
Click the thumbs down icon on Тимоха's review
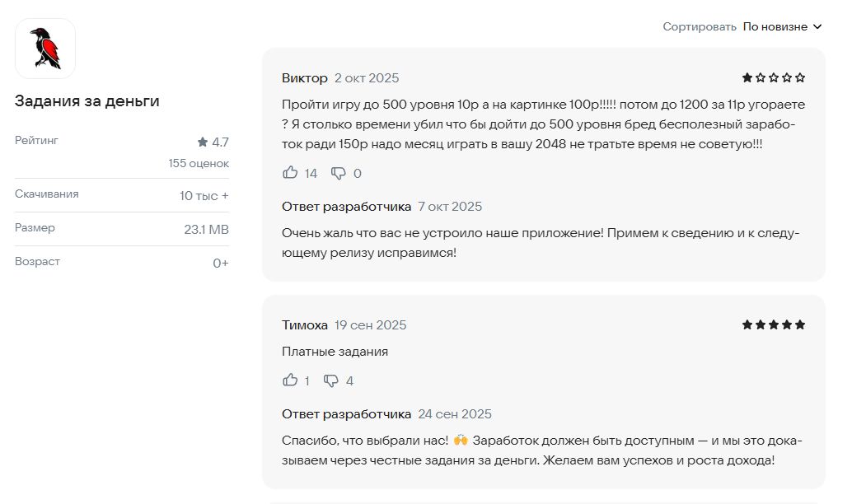pyautogui.click(x=333, y=380)
